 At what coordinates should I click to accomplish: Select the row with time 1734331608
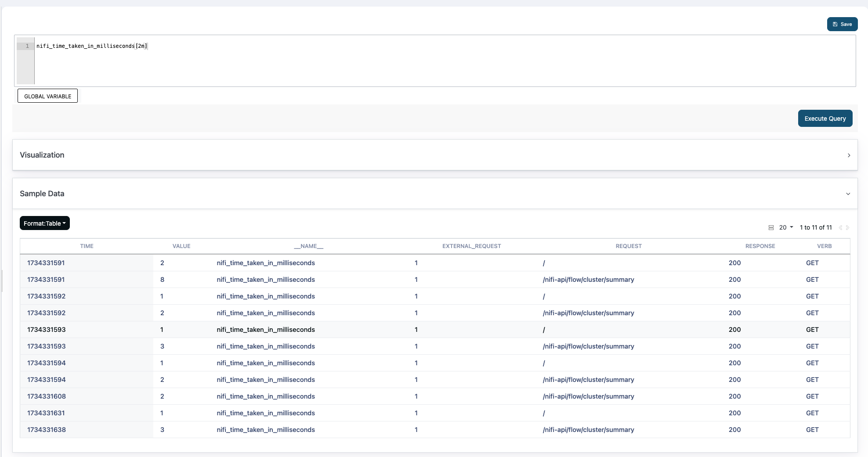[47, 396]
